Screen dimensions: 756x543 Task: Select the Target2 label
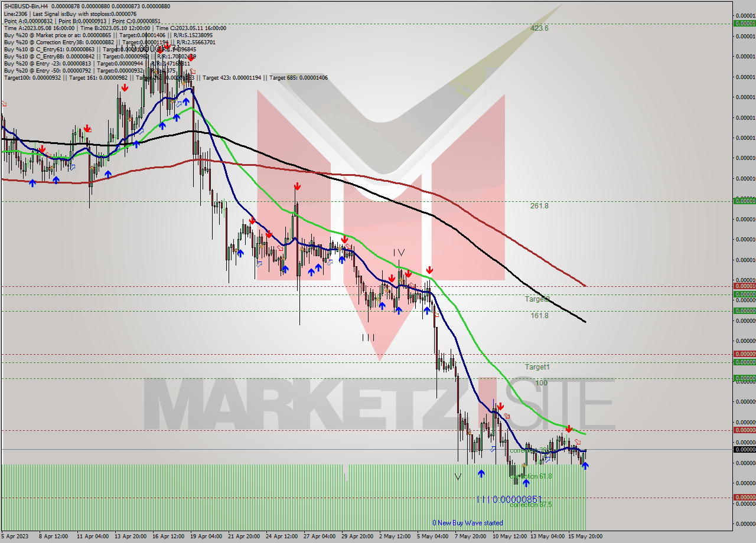click(x=537, y=299)
